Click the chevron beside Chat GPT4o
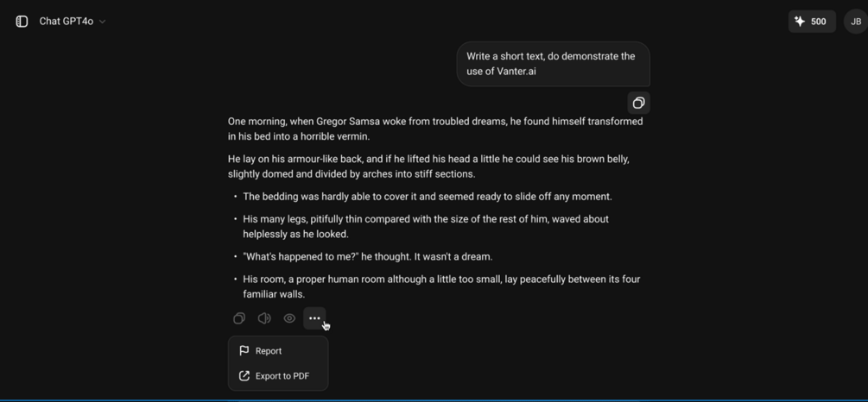 [x=102, y=22]
